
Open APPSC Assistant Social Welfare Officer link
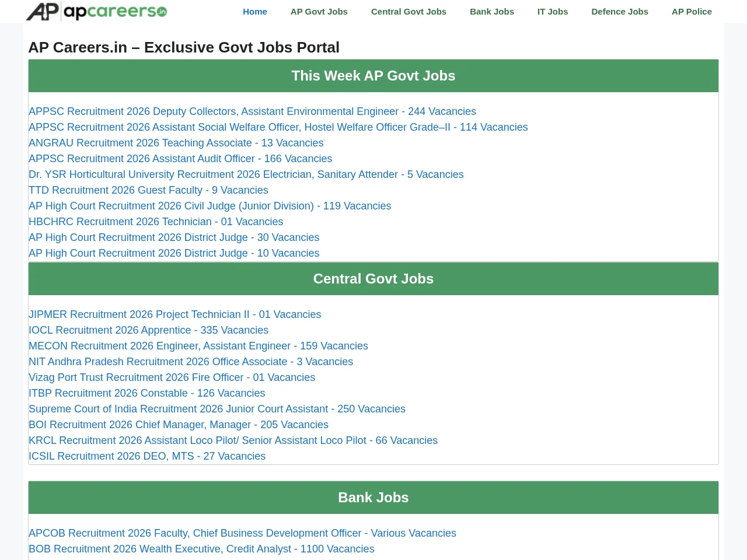point(278,127)
